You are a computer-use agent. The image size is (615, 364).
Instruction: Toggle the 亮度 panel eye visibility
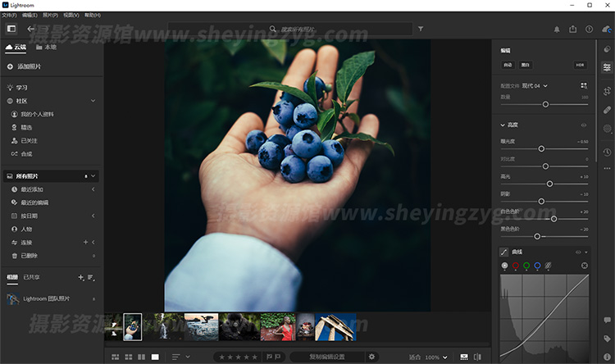click(584, 125)
